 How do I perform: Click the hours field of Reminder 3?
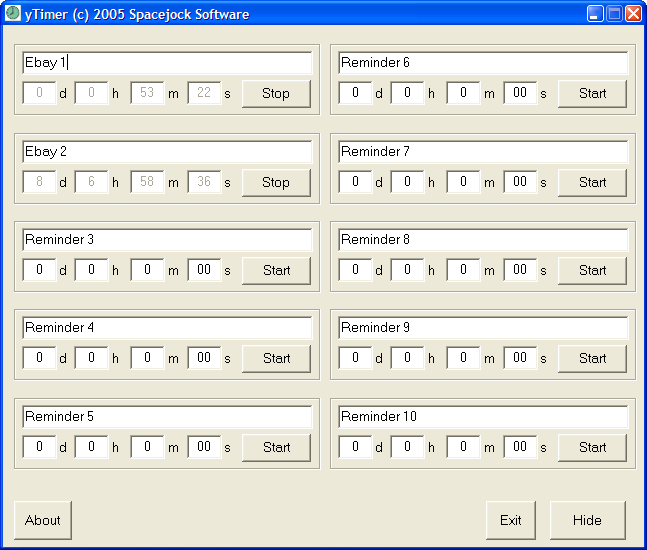(91, 270)
